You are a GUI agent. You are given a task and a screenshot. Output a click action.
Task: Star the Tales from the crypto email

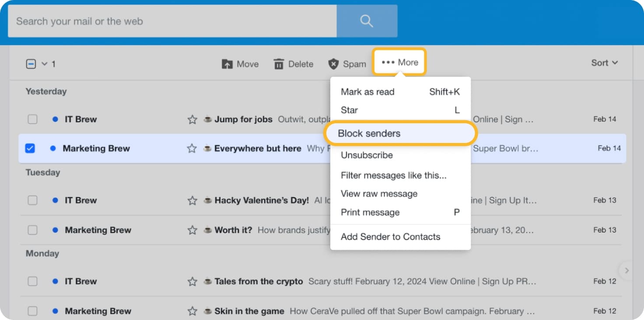[x=192, y=282]
